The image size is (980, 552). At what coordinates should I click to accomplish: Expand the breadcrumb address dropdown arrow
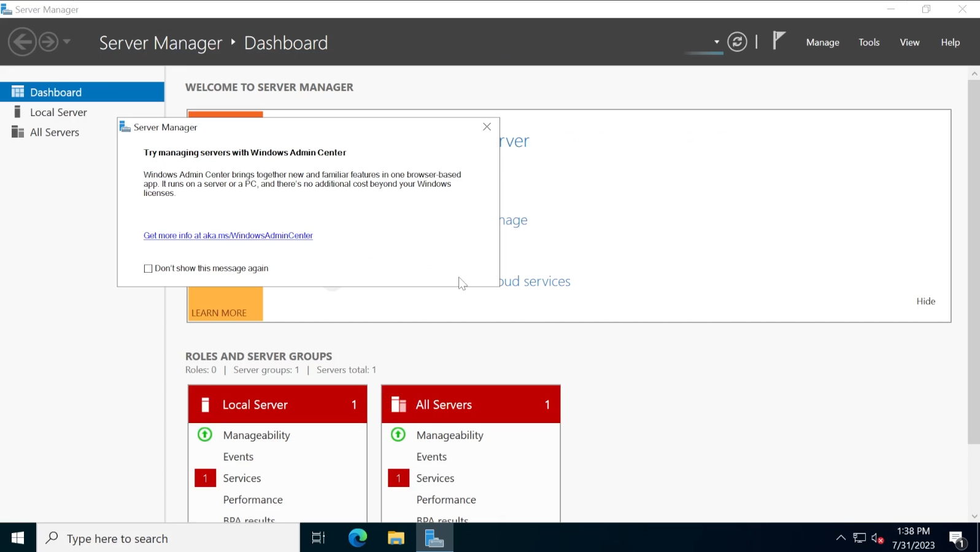pyautogui.click(x=716, y=42)
